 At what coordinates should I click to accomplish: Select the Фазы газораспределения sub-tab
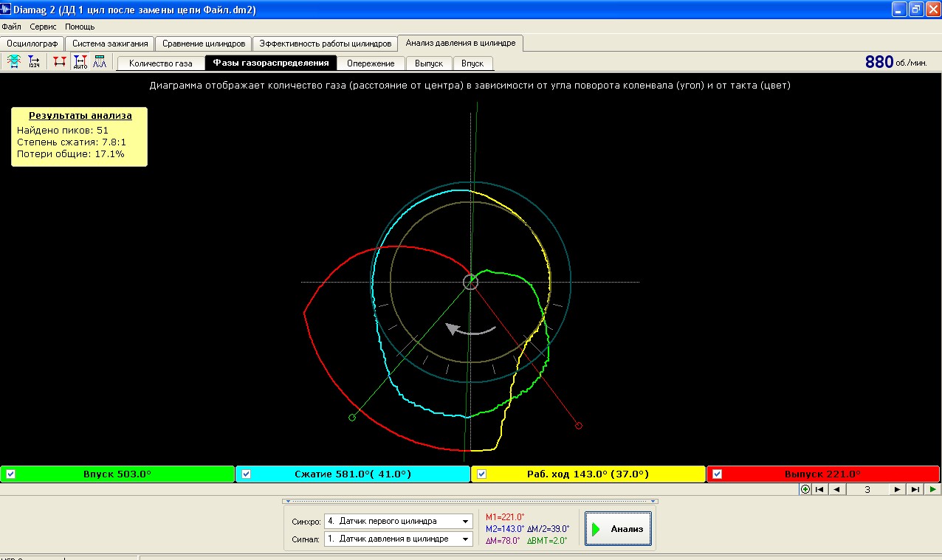click(271, 63)
